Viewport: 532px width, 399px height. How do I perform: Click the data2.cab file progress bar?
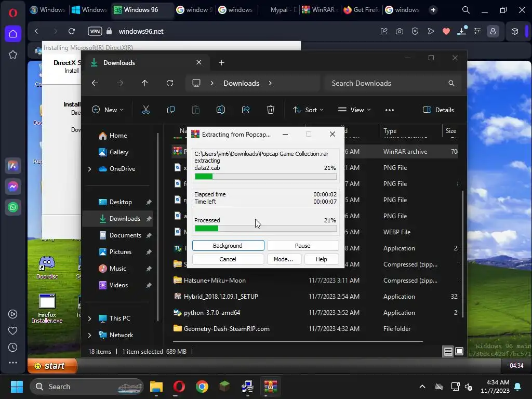point(265,177)
